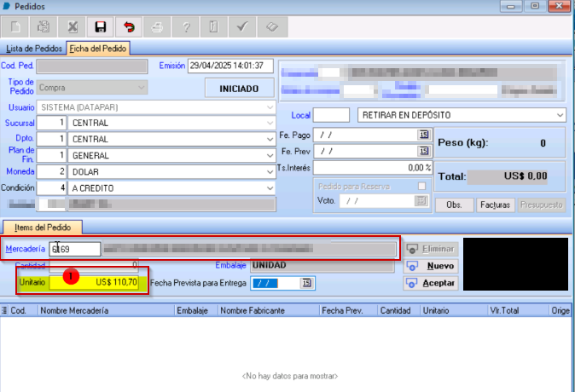This screenshot has width=575, height=392.
Task: Click the Presupuesto button
Action: (541, 205)
